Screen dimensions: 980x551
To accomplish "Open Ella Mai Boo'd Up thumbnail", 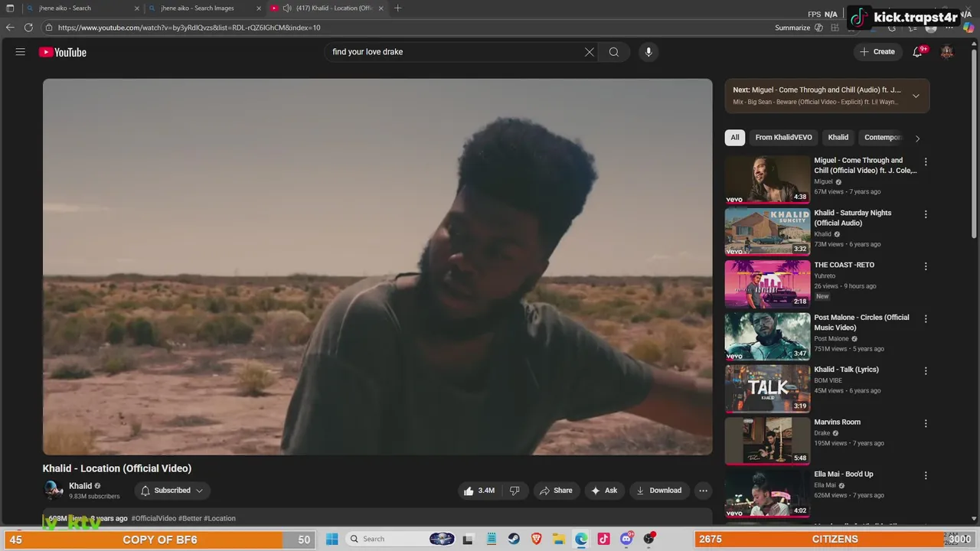I will [767, 493].
